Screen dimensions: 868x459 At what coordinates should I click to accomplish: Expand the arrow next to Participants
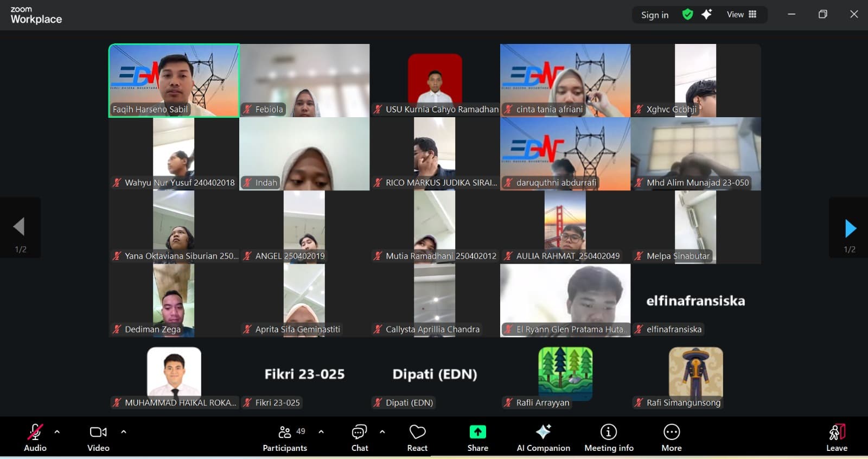321,432
